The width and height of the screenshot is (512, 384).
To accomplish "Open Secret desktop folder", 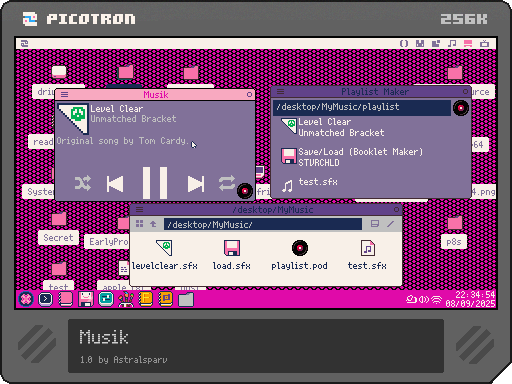I will click(59, 228).
